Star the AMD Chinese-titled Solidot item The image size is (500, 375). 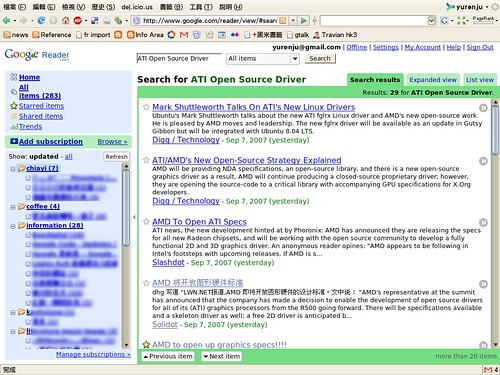[146, 283]
